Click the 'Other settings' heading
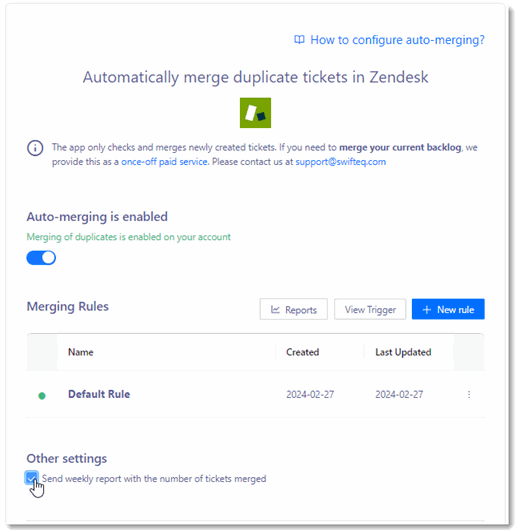Screen dimensions: 515x530 67,458
